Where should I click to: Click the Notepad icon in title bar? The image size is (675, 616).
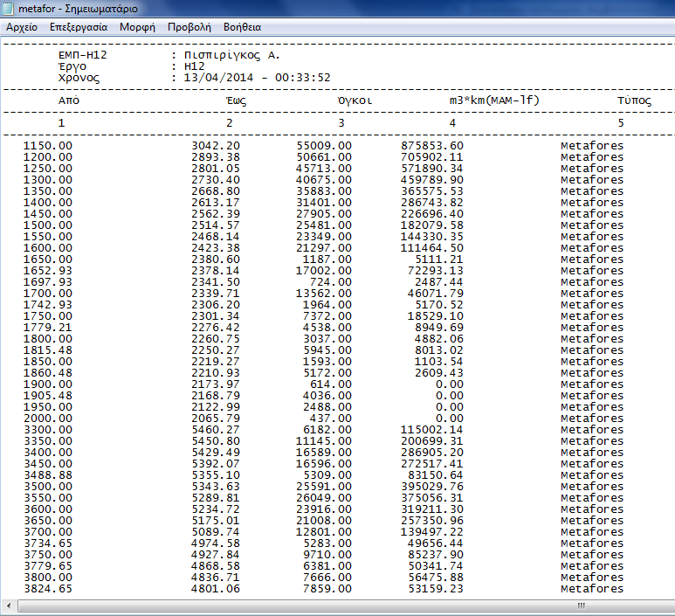pyautogui.click(x=8, y=8)
